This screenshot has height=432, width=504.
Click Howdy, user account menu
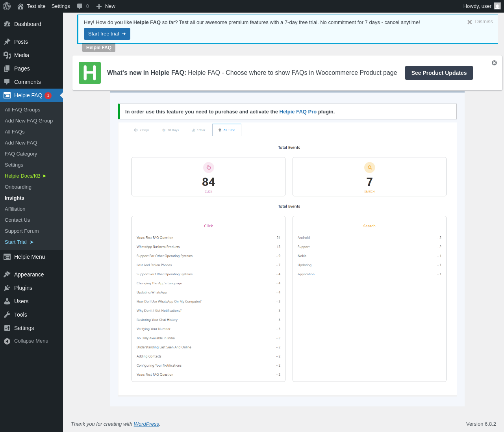482,6
